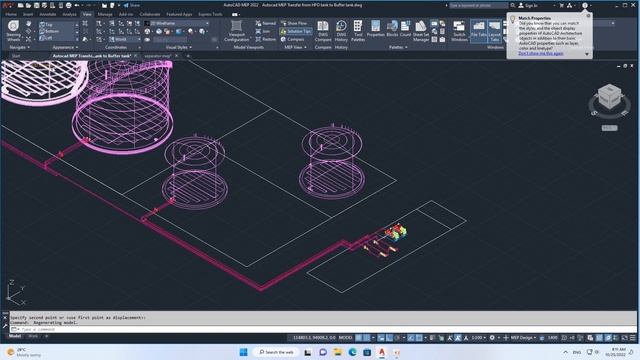This screenshot has height=360, width=640.
Task: Open Microsoft Edge from the taskbar
Action: point(353,352)
